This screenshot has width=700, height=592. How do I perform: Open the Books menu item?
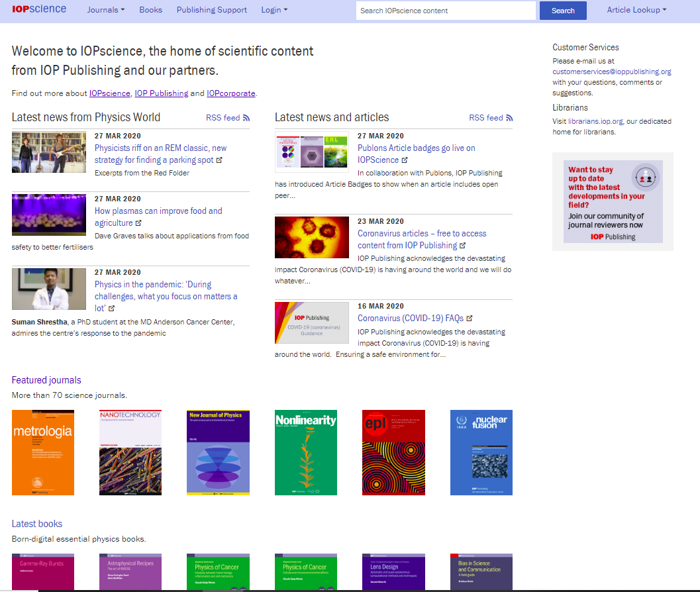point(150,10)
